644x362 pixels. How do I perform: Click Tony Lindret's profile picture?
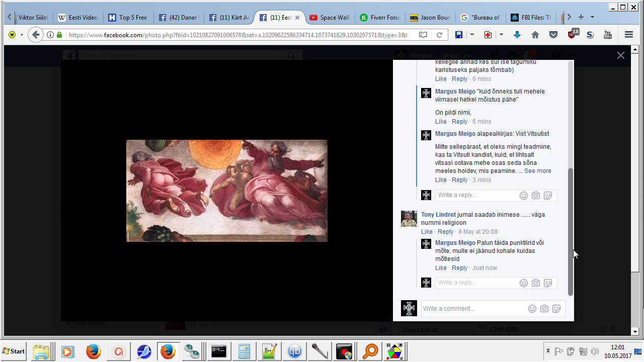(409, 219)
